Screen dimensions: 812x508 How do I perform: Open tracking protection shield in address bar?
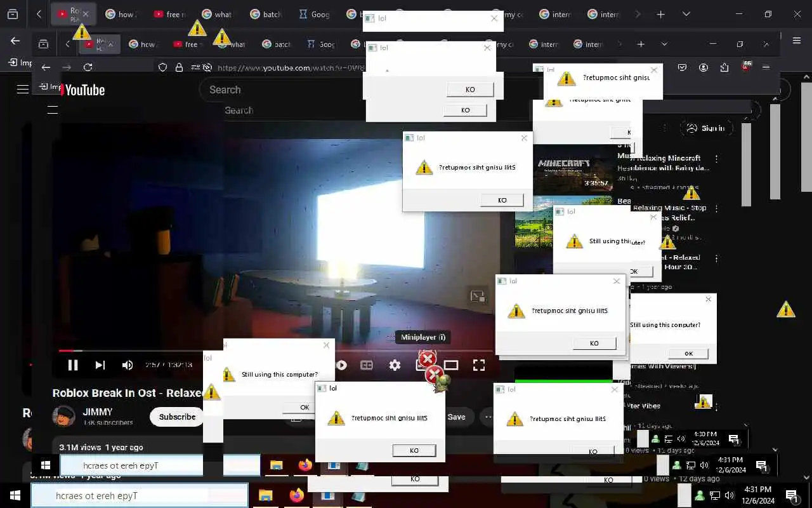163,67
